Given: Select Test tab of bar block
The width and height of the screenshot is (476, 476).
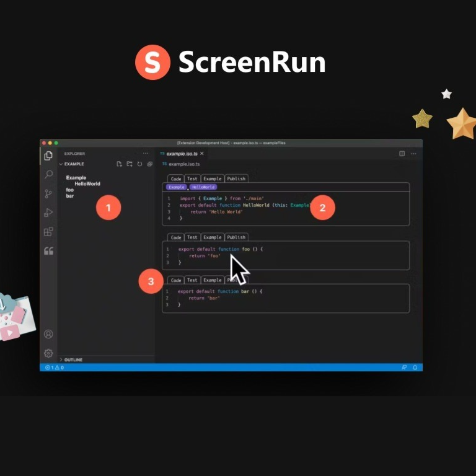Looking at the screenshot, I should click(x=192, y=280).
